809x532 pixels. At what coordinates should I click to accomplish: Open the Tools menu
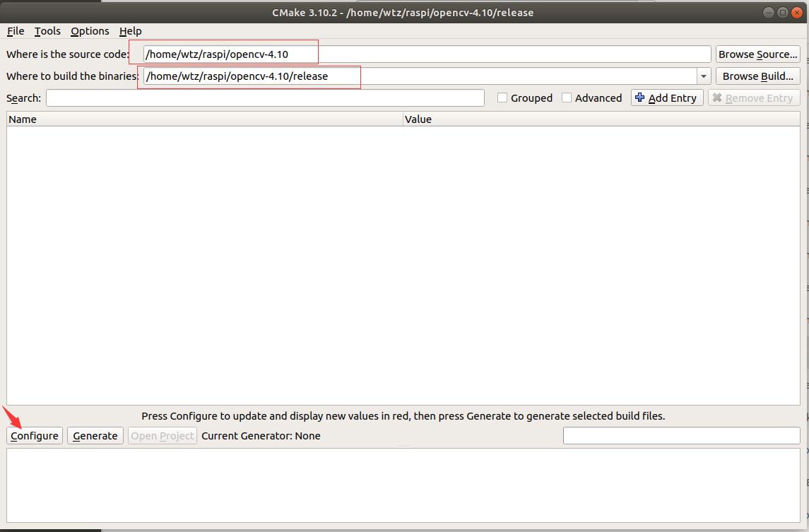[47, 31]
